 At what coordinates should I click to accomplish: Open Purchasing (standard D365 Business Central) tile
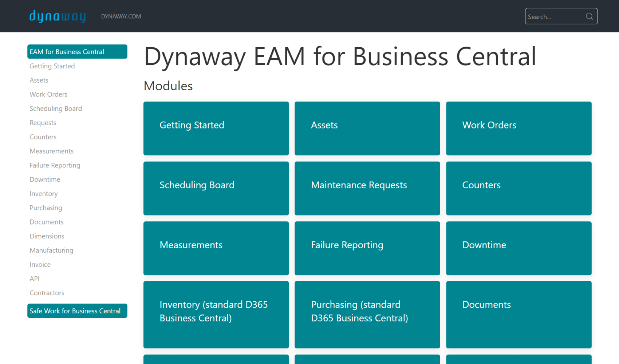pyautogui.click(x=367, y=315)
